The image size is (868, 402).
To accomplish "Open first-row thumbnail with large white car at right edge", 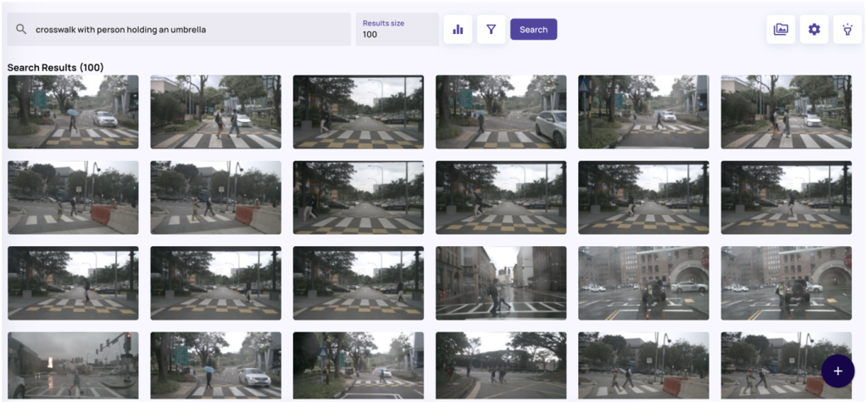I will 501,112.
